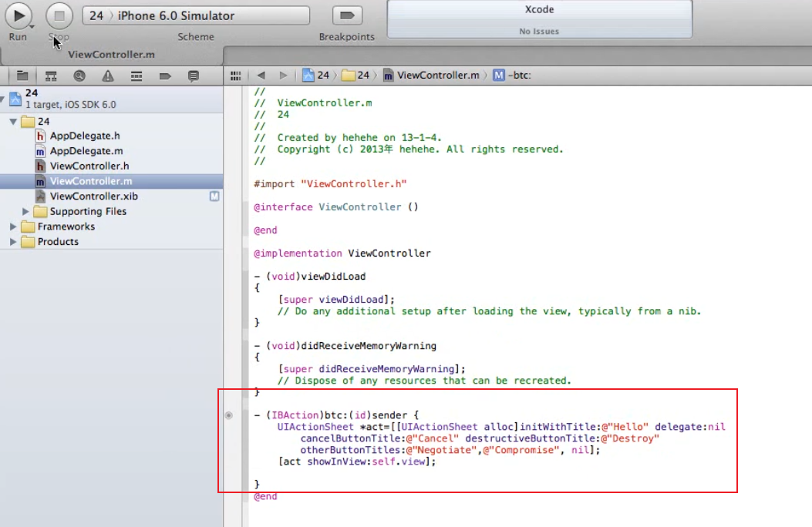This screenshot has width=812, height=527.
Task: Open the -btc: method jump bar item
Action: [511, 76]
